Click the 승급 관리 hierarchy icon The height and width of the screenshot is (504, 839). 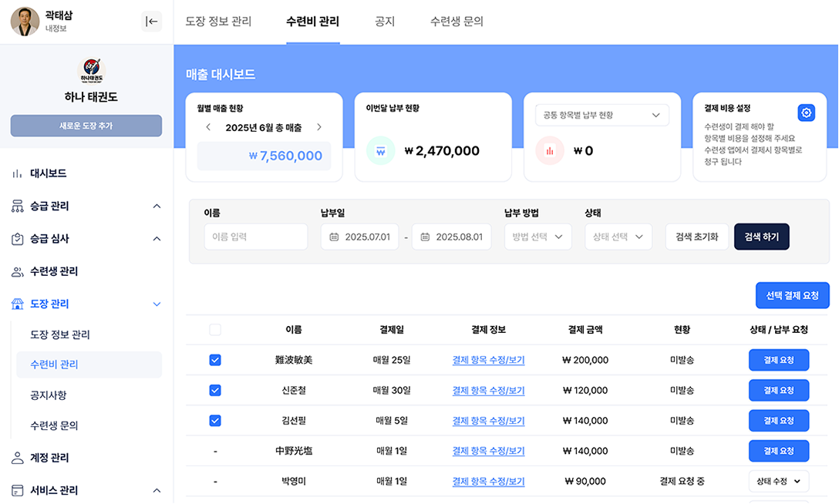point(17,206)
